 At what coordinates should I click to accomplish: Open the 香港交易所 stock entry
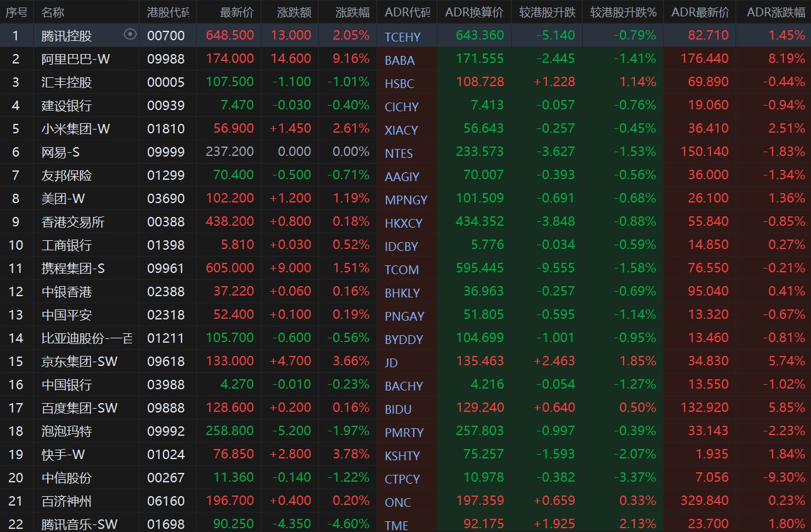pyautogui.click(x=72, y=221)
